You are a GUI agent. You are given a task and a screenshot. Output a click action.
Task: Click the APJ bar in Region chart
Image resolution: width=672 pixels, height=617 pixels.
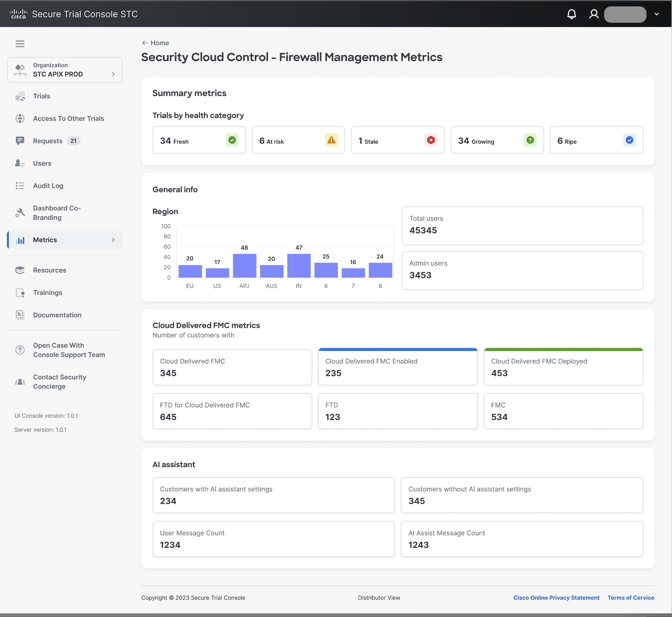point(244,265)
